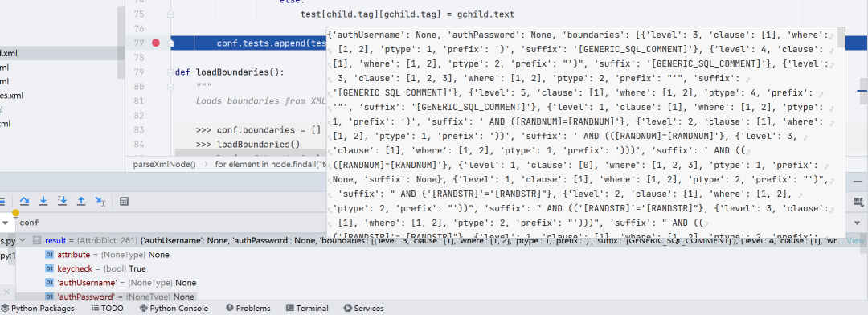Click parseXmlNode() in the breadcrumb bar
Image resolution: width=868 pixels, height=315 pixels.
coord(165,165)
